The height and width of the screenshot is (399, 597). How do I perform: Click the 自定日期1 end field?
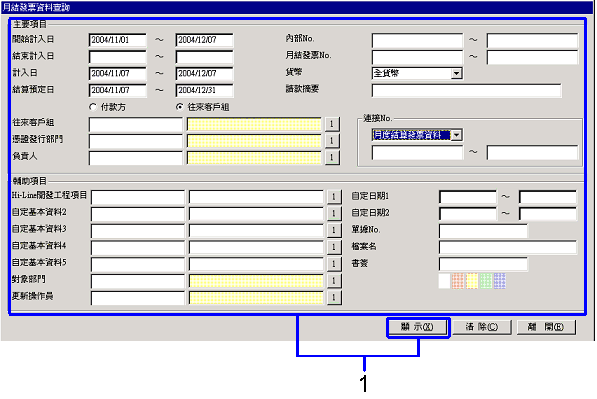(x=548, y=197)
